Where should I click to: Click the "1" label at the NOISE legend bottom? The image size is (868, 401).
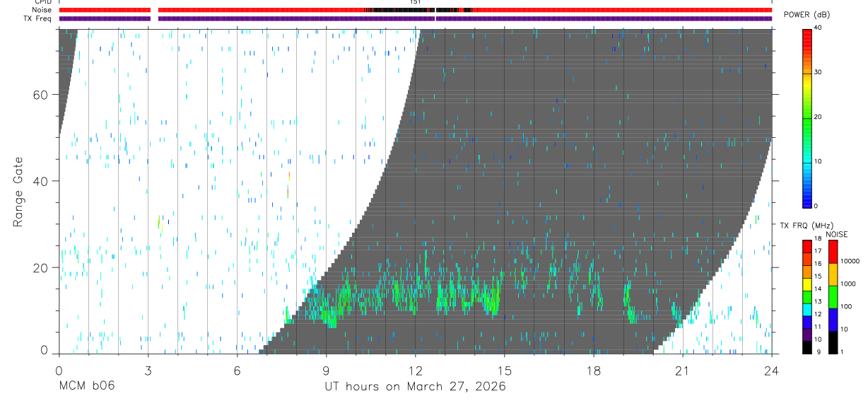click(843, 351)
